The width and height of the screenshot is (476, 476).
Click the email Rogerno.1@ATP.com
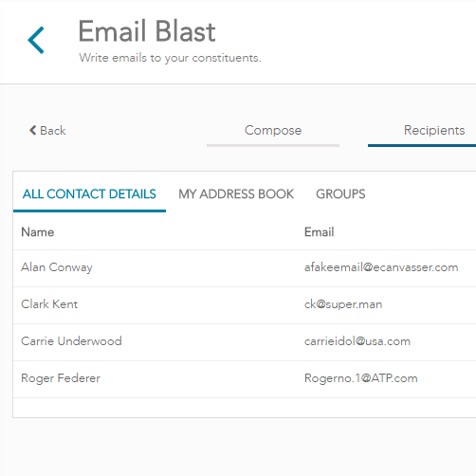click(x=361, y=378)
